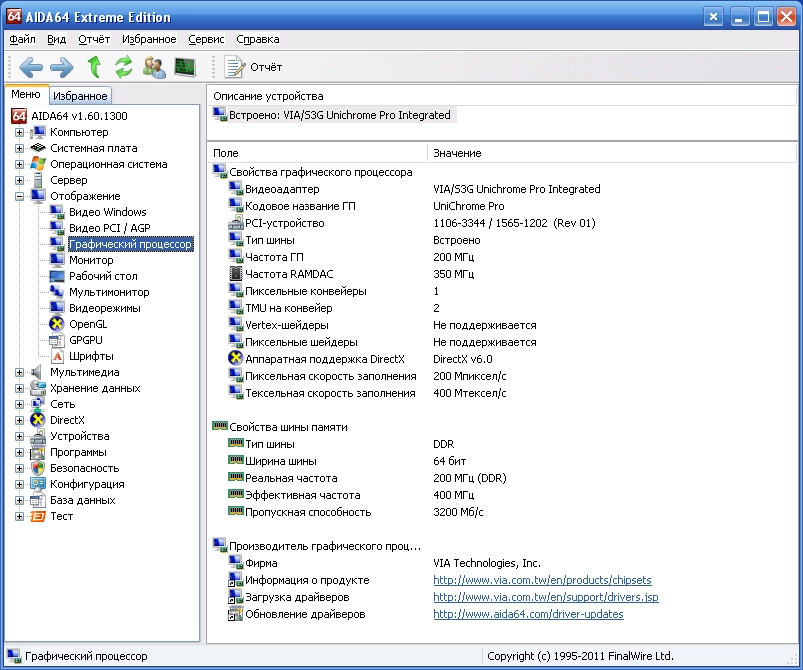The width and height of the screenshot is (803, 670).
Task: Collapse the Отображение tree node
Action: (x=19, y=196)
